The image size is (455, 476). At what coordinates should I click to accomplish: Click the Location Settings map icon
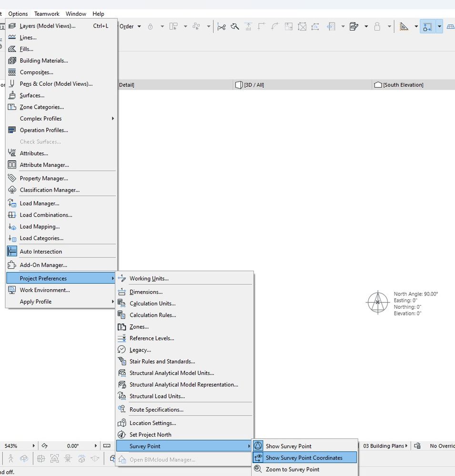tap(121, 423)
